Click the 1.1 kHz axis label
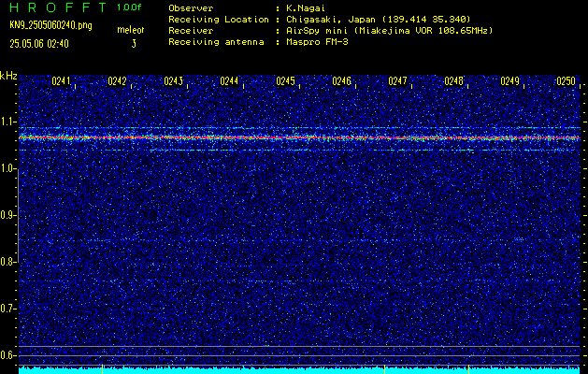 (x=9, y=122)
